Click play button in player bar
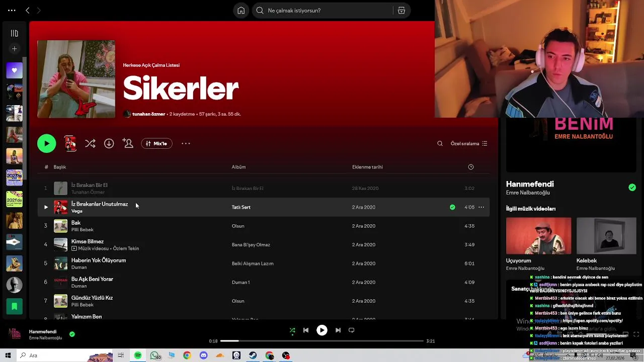Image resolution: width=644 pixels, height=362 pixels. pyautogui.click(x=322, y=330)
